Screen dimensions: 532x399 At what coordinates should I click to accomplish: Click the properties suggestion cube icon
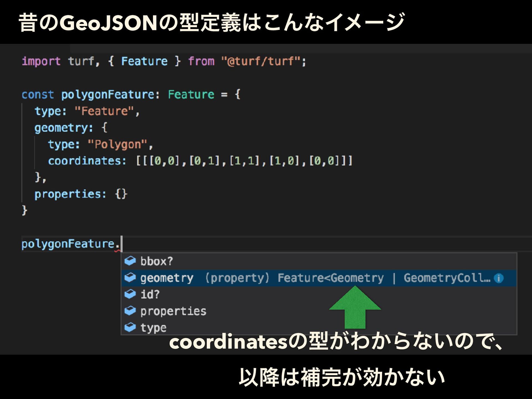tap(130, 311)
